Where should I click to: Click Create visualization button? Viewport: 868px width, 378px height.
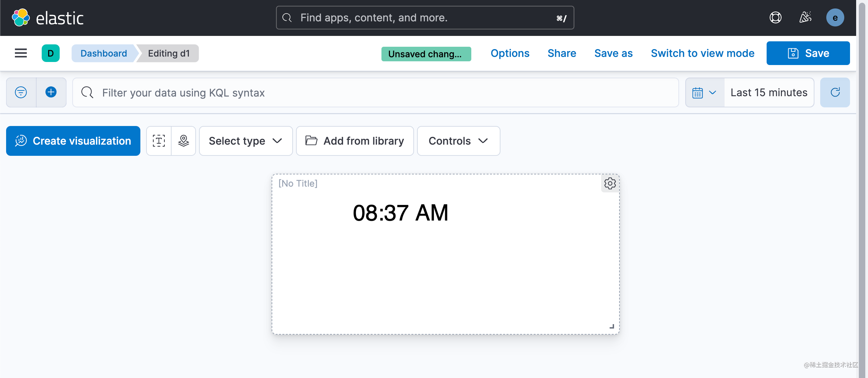[x=73, y=141]
